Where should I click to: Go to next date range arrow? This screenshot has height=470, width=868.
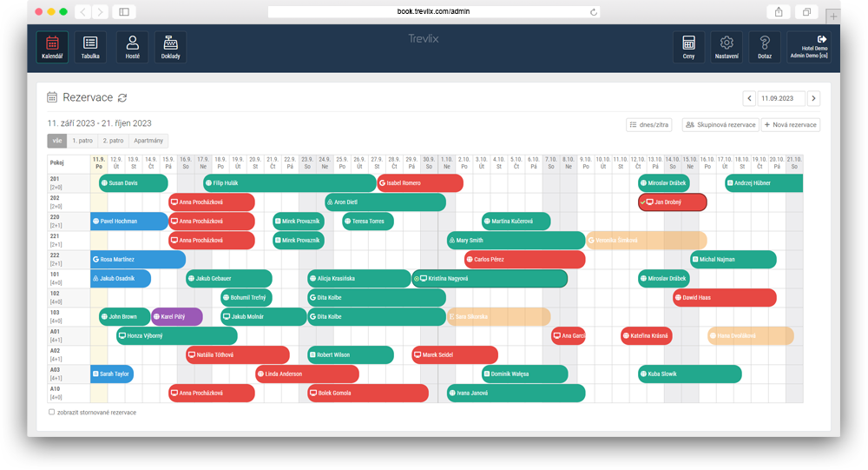[813, 98]
